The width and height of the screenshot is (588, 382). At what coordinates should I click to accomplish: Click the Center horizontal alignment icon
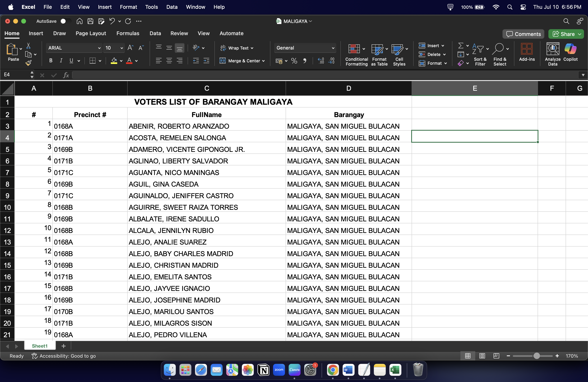(169, 61)
